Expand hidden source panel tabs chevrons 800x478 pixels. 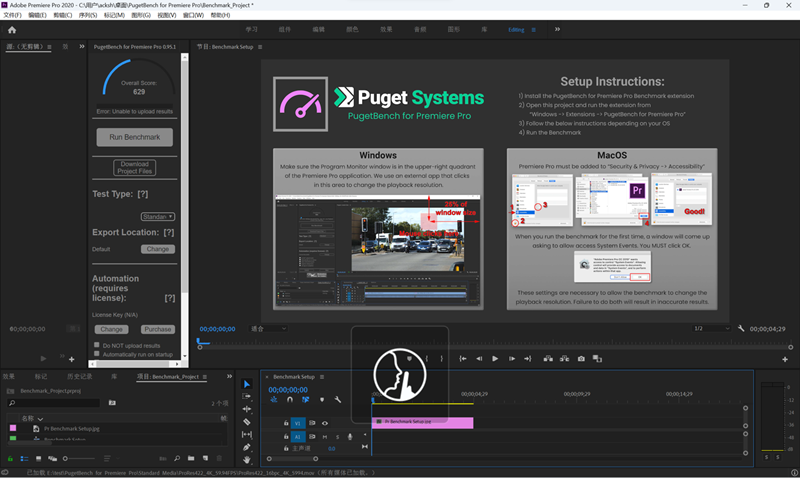(82, 46)
